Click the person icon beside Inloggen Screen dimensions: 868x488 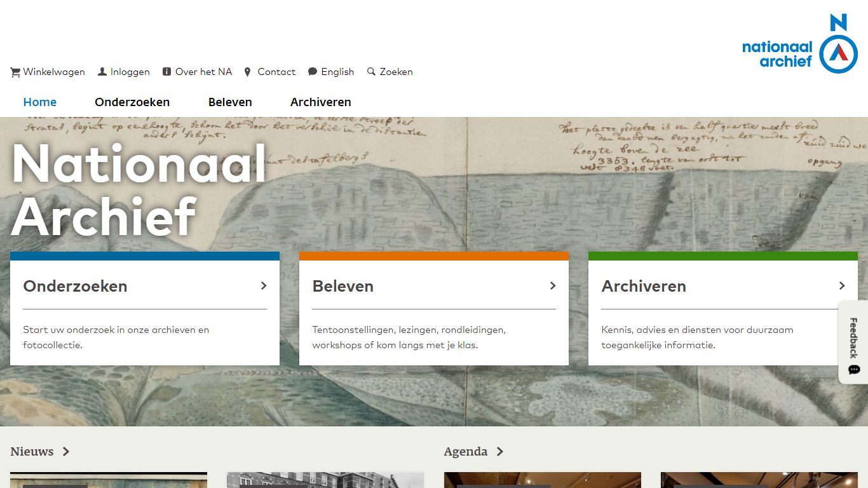click(102, 72)
